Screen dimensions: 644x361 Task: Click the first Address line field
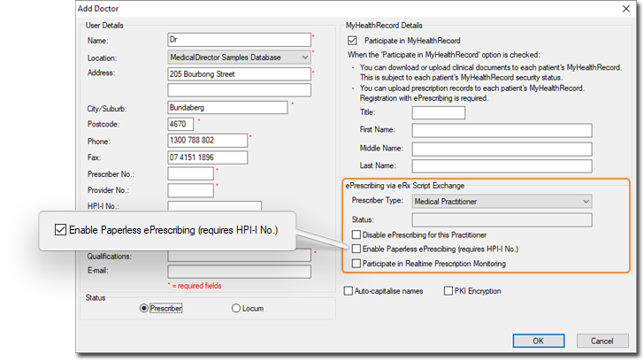click(x=239, y=74)
